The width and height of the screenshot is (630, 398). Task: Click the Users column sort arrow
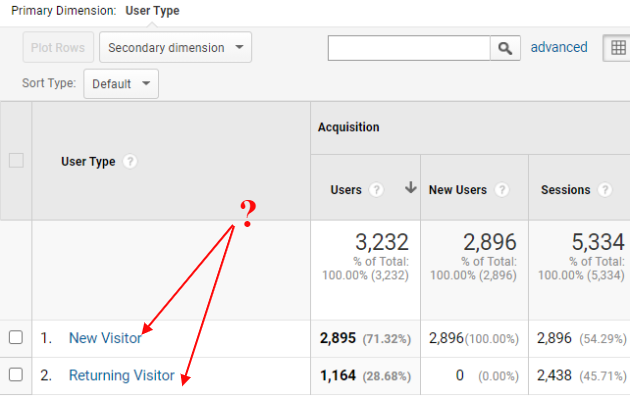click(x=410, y=188)
